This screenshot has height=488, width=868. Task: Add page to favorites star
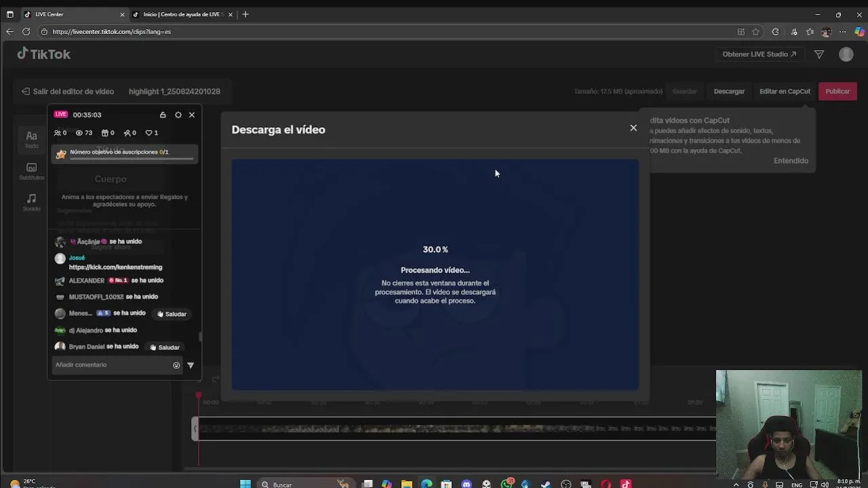click(755, 31)
